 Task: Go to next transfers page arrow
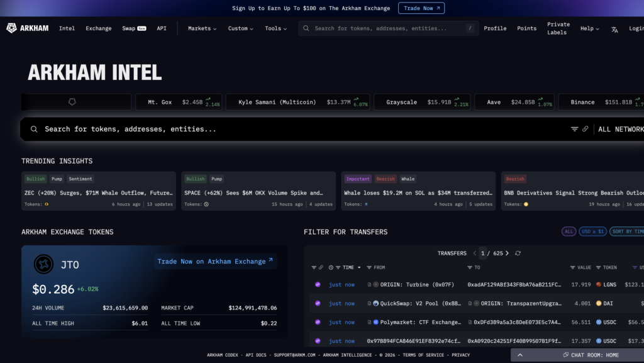[x=508, y=253]
